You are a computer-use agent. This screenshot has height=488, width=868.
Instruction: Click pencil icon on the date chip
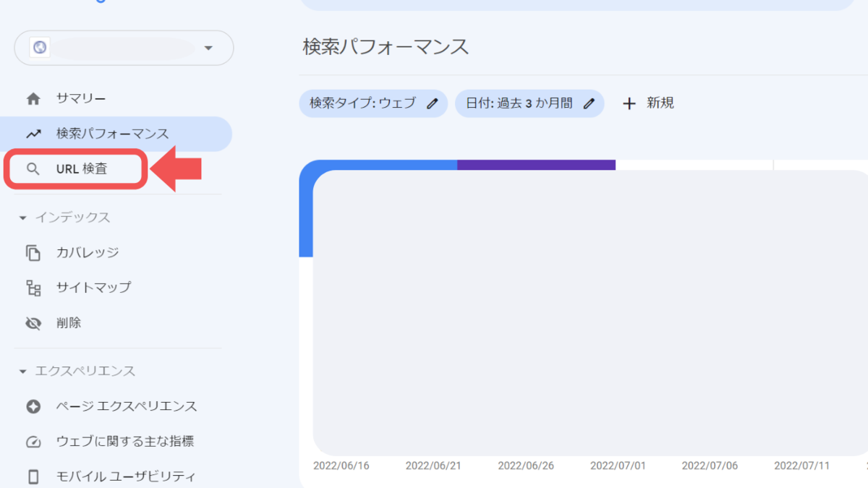pyautogui.click(x=588, y=103)
